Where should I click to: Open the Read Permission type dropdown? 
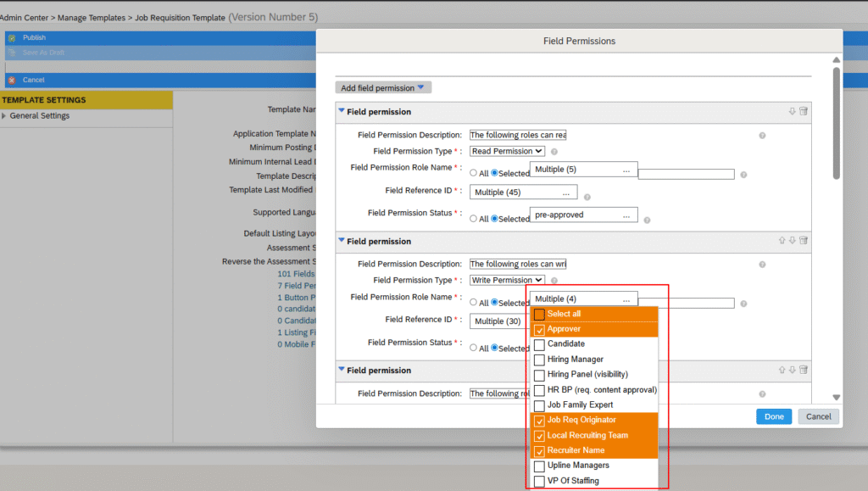pos(507,151)
